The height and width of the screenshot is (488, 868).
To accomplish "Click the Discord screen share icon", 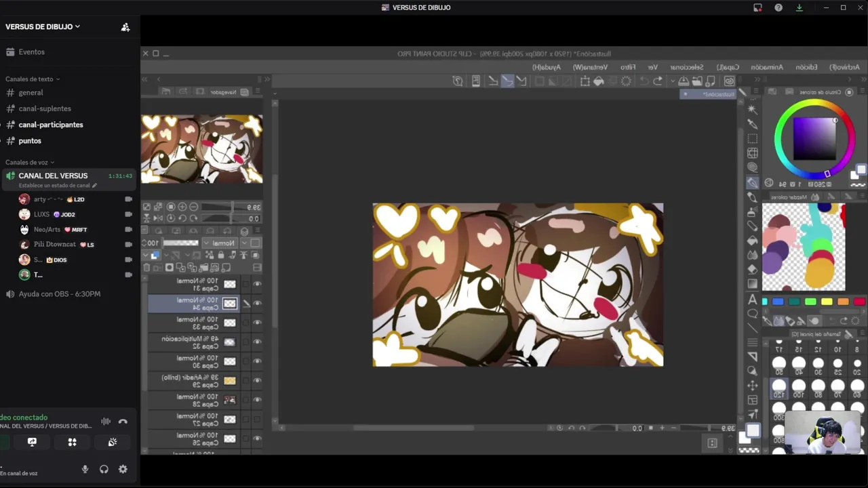I will pos(32,442).
